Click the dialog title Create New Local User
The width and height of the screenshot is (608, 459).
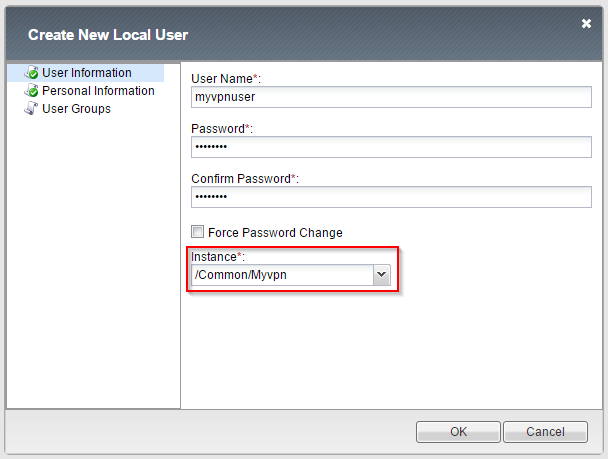point(108,35)
